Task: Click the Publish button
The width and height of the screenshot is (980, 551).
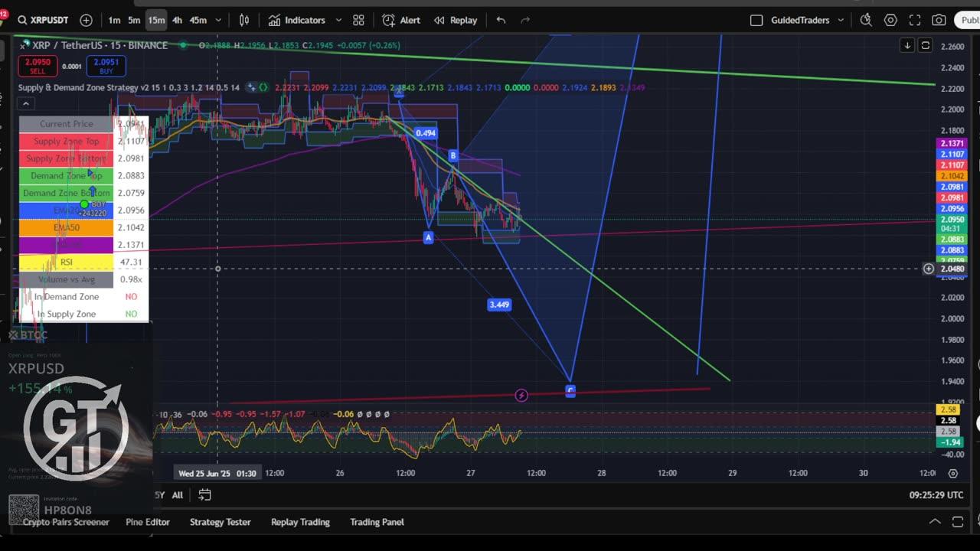Action: tap(968, 20)
